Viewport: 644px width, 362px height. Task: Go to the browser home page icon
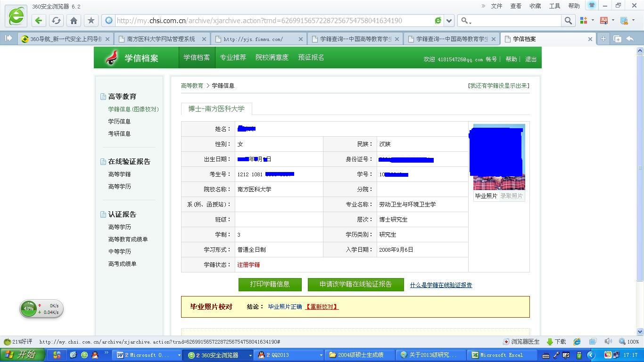tap(74, 20)
